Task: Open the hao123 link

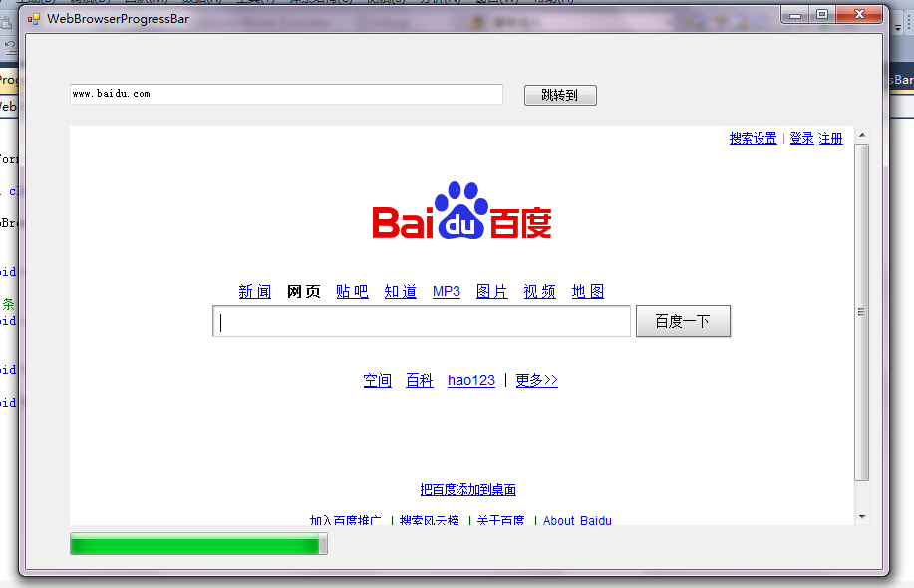Action: click(471, 380)
